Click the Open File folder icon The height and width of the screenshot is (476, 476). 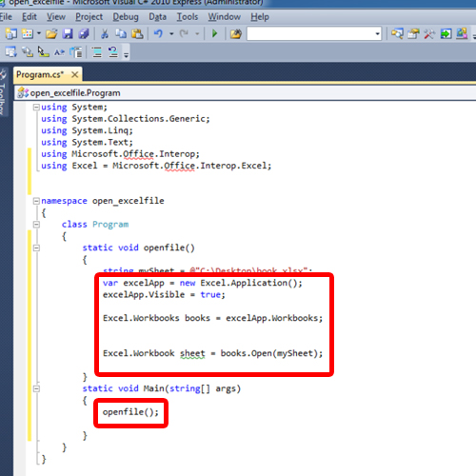tap(51, 33)
